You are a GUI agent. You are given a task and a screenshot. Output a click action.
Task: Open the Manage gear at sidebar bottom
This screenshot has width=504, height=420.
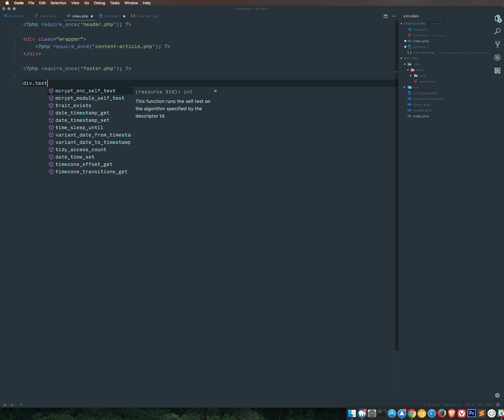click(497, 395)
